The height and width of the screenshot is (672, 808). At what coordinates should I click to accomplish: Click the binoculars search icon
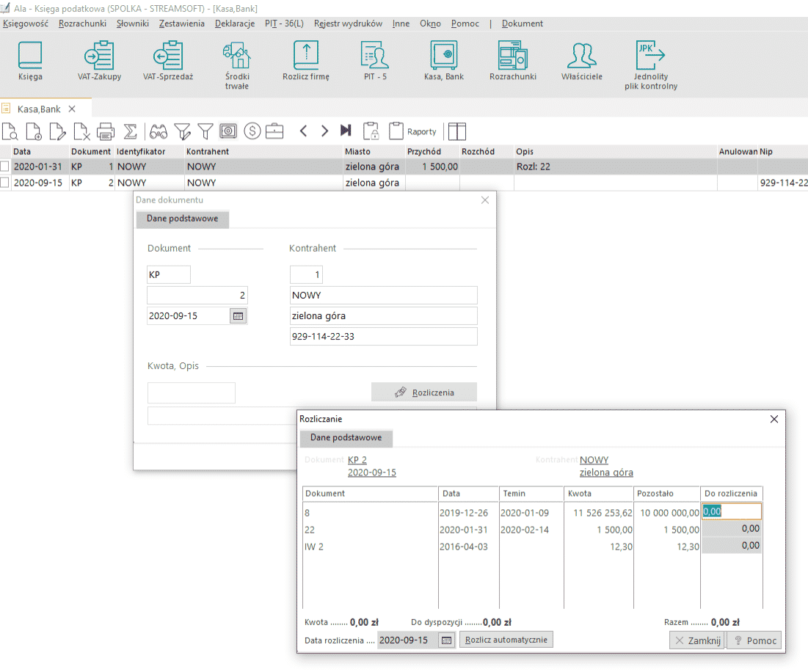pyautogui.click(x=159, y=131)
